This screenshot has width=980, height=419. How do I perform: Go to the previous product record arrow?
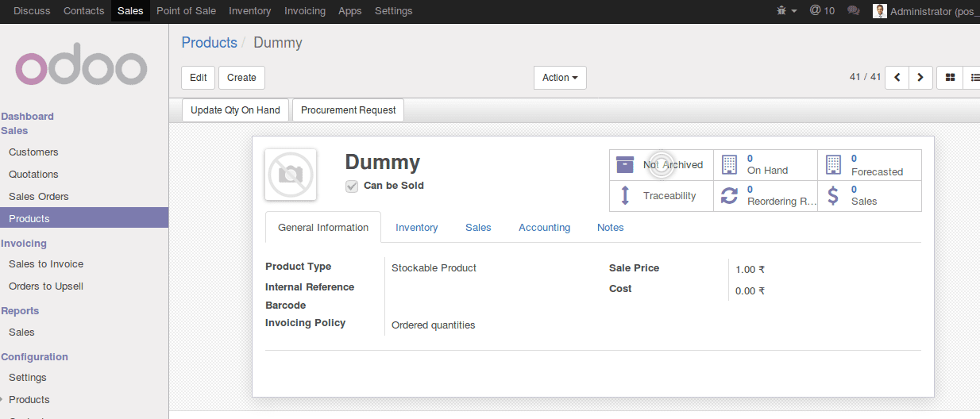pos(897,78)
